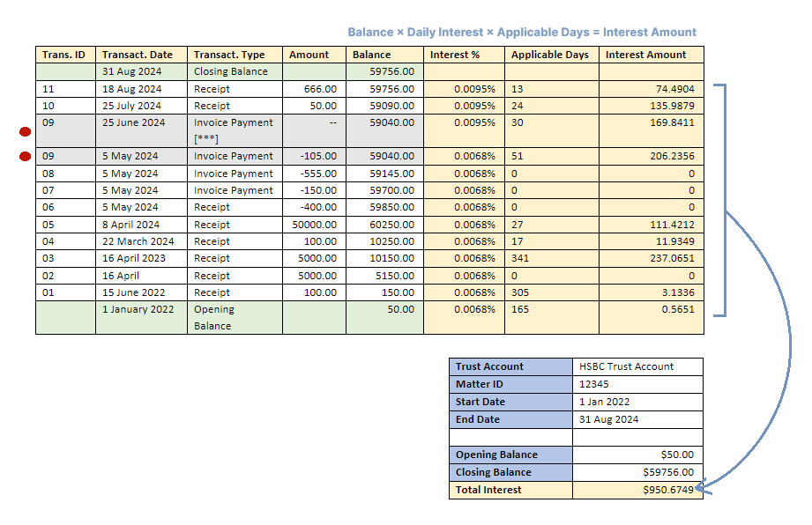
Task: Select the 25 July 2024 date cell
Action: (141, 106)
